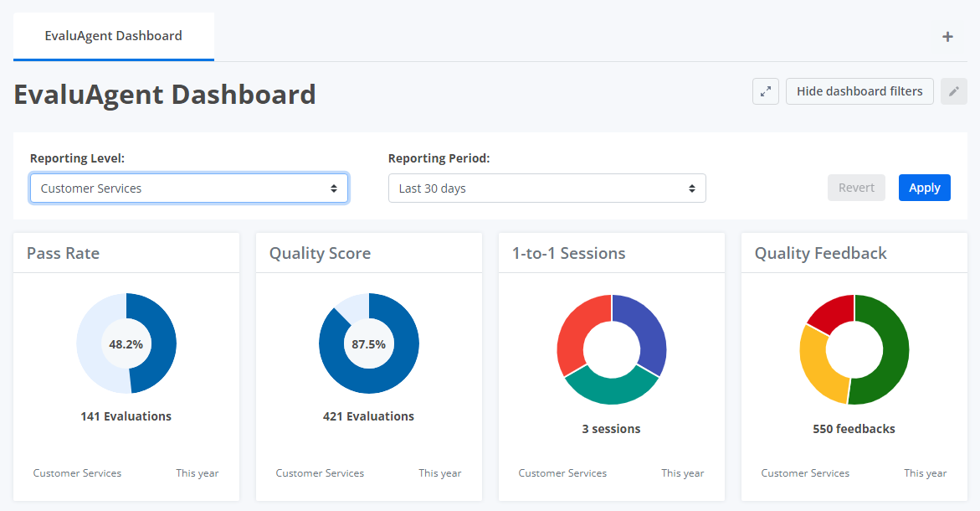
Task: Click teal segment of 1-to-1 Sessions chart
Action: click(611, 390)
